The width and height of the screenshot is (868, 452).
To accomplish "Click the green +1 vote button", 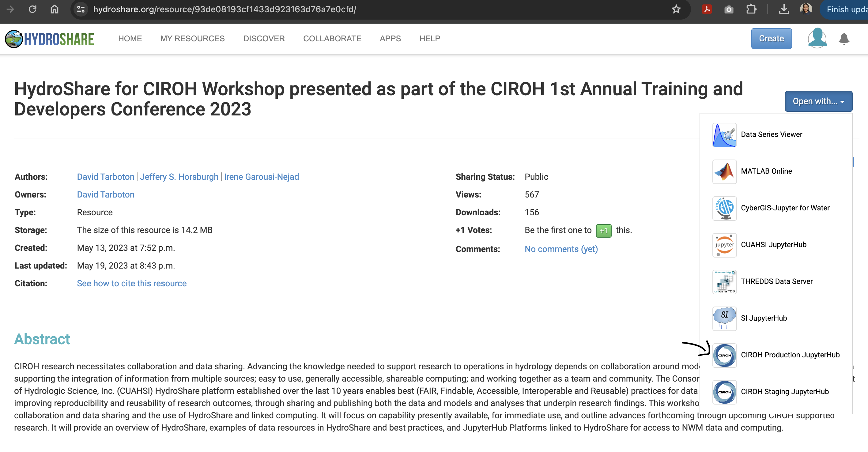I will (603, 231).
